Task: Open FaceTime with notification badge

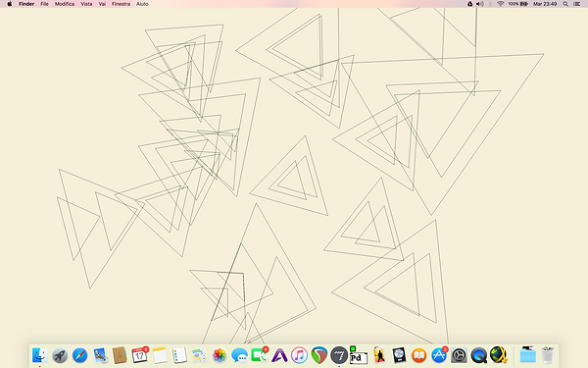Action: tap(260, 355)
